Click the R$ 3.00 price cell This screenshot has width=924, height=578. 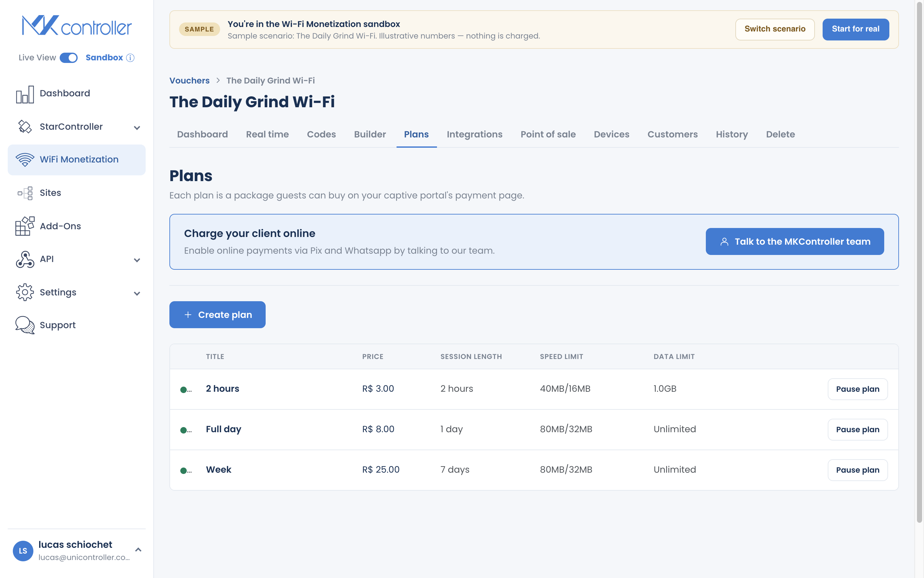point(378,389)
